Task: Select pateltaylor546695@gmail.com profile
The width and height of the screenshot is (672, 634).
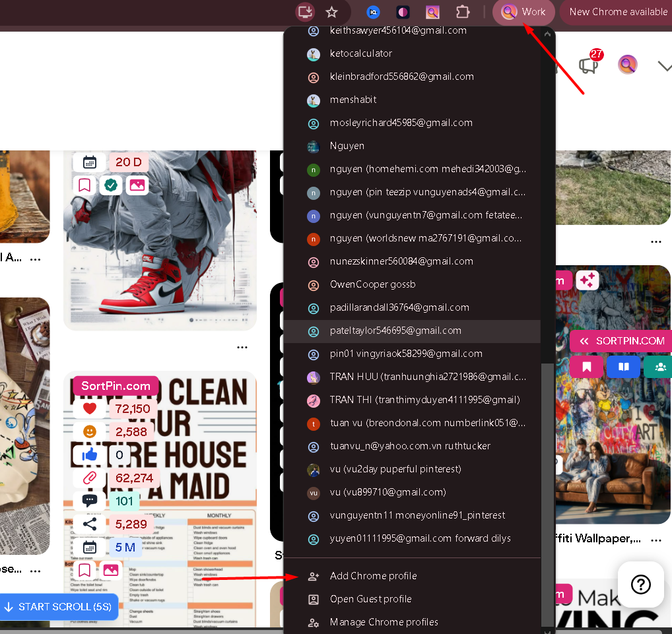Action: (412, 331)
